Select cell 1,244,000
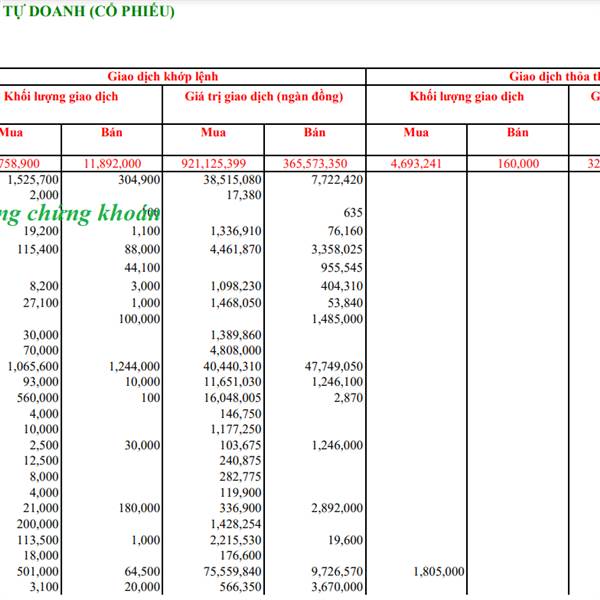 pos(135,366)
